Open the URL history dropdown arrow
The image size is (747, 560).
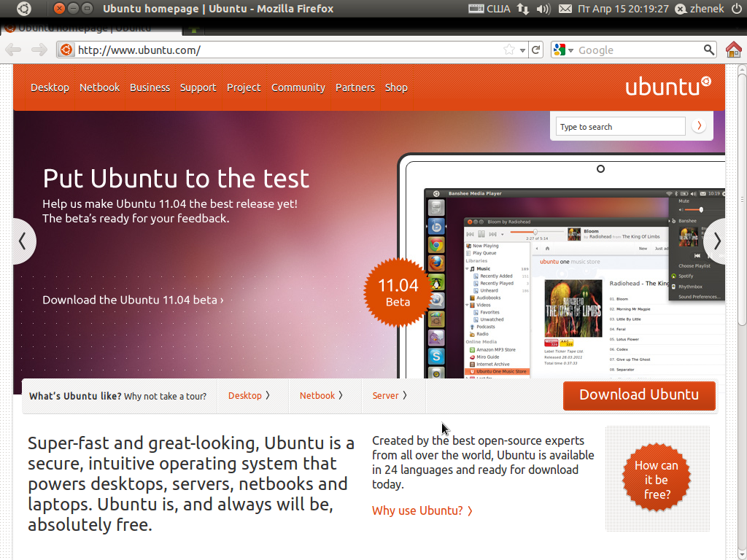click(522, 50)
